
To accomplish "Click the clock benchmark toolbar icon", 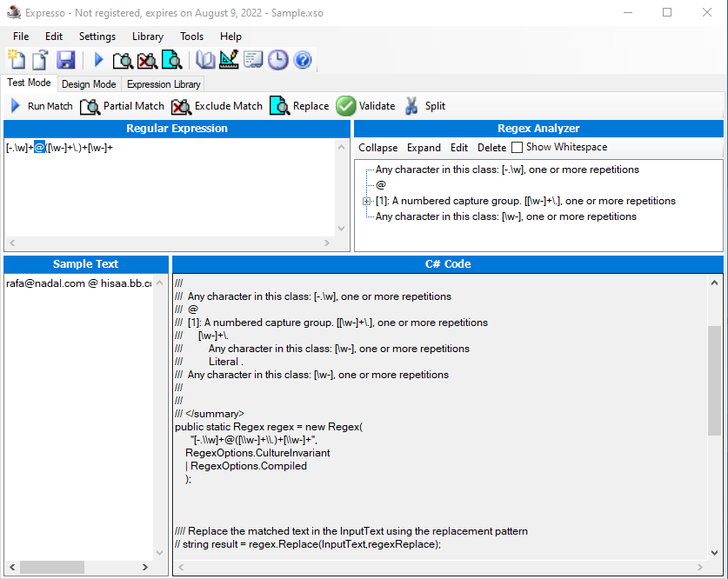I will click(x=277, y=59).
